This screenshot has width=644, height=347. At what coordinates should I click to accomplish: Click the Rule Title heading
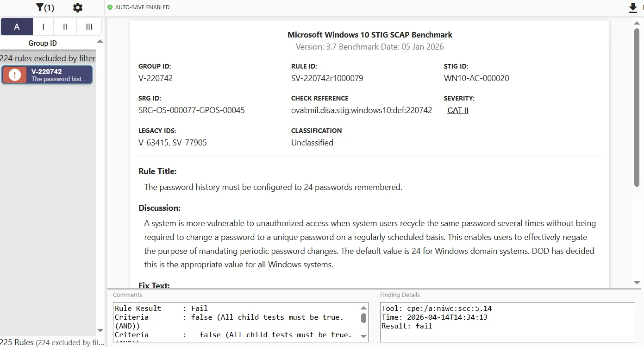(157, 171)
